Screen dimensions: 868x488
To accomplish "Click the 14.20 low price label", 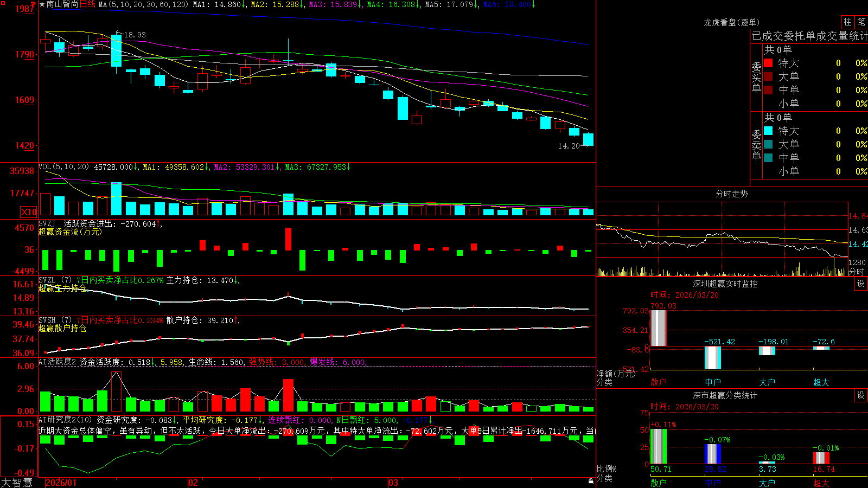I will click(x=569, y=146).
